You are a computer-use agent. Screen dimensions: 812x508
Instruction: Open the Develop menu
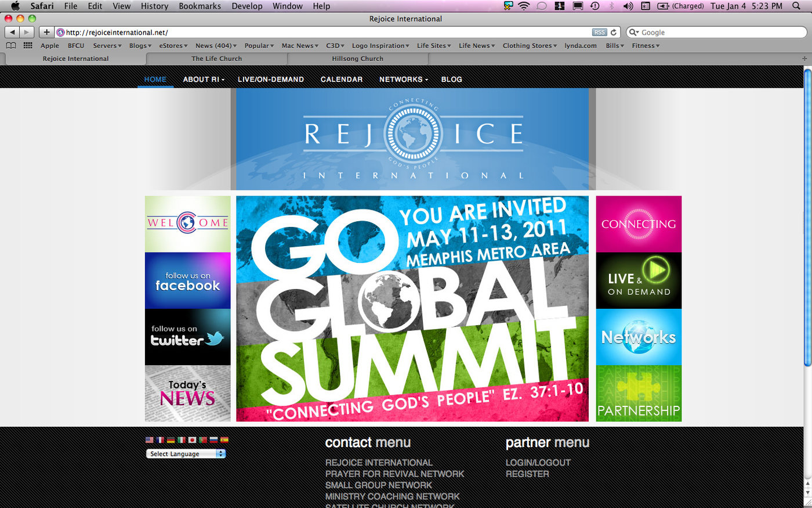pyautogui.click(x=246, y=6)
